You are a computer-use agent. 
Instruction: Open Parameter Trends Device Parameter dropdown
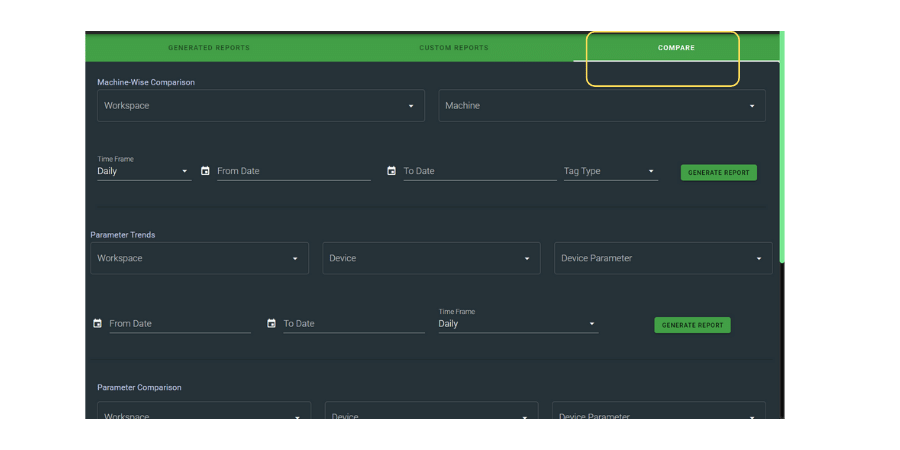(x=663, y=258)
